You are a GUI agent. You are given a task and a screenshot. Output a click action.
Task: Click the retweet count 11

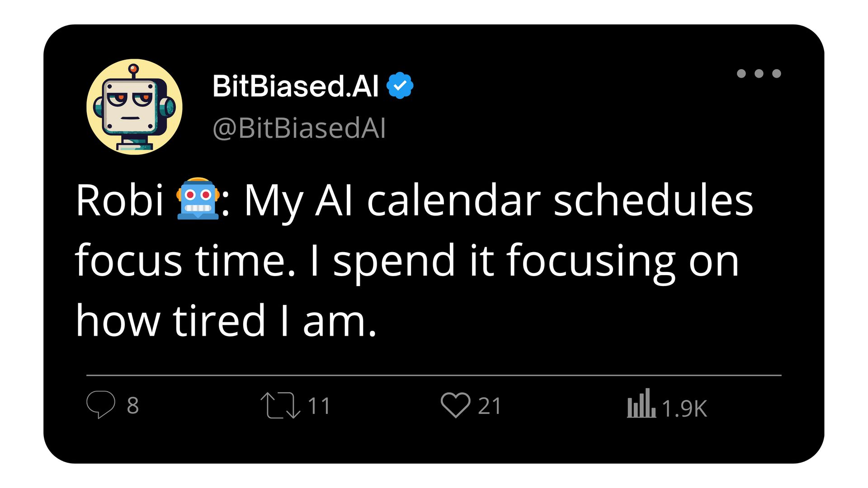[x=319, y=406]
